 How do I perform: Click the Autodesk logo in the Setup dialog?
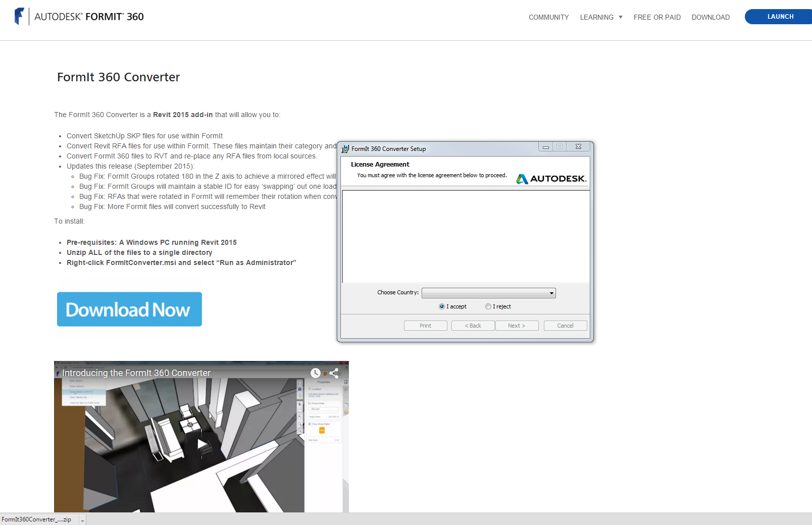tap(551, 179)
